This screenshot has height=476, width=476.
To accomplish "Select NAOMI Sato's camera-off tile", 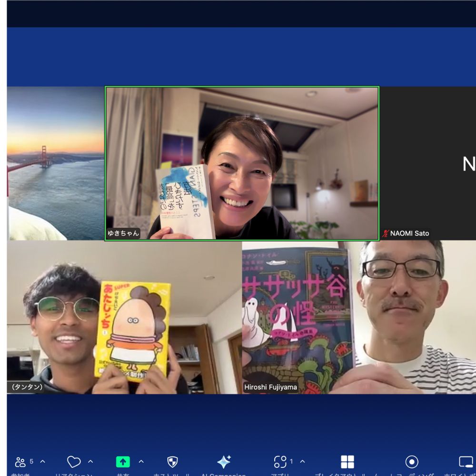I will (427, 163).
